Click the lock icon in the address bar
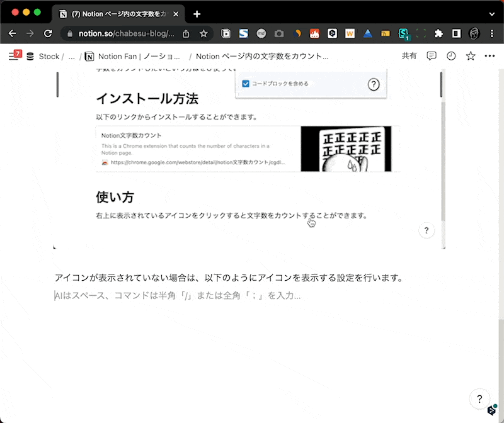This screenshot has width=504, height=423. [70, 33]
